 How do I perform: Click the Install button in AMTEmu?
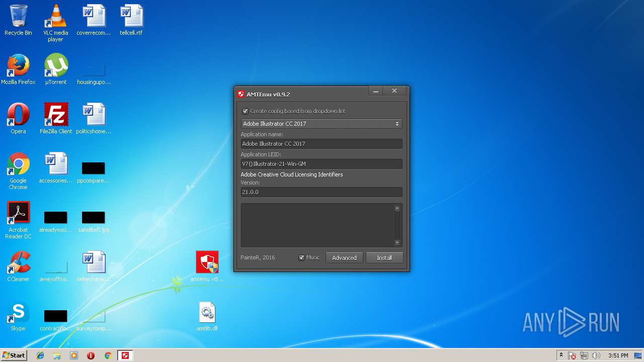tap(384, 257)
